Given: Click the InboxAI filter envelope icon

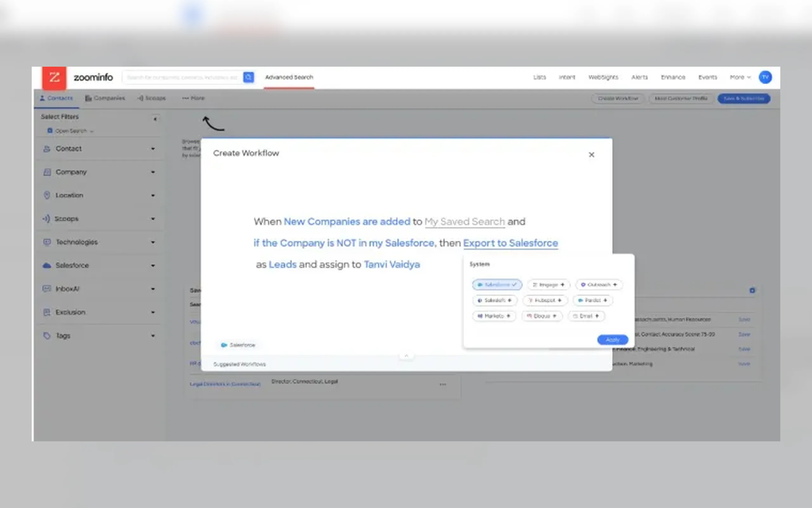Looking at the screenshot, I should [x=47, y=289].
